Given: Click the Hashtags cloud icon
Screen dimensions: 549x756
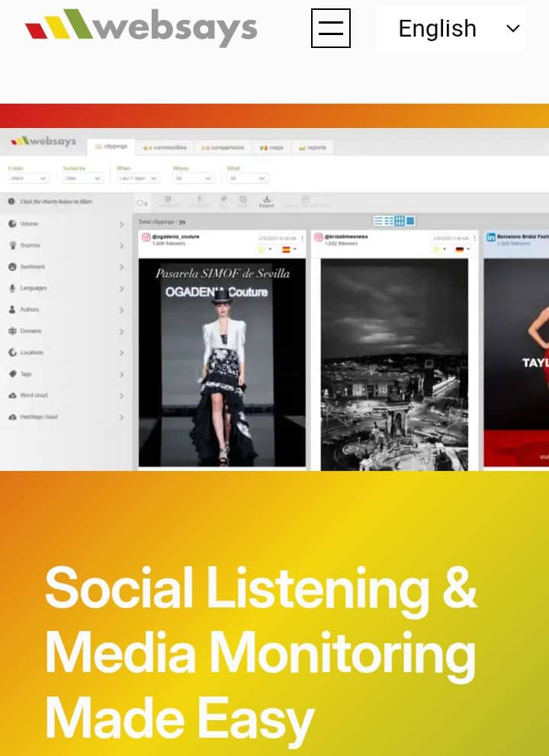Looking at the screenshot, I should pos(12,417).
